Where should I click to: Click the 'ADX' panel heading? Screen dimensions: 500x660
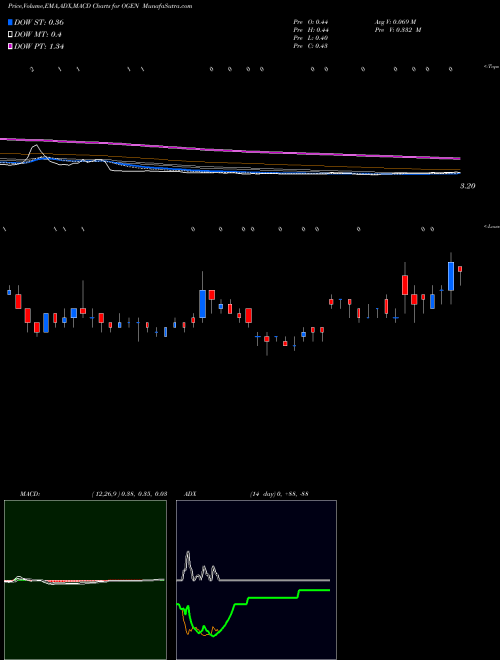190,494
